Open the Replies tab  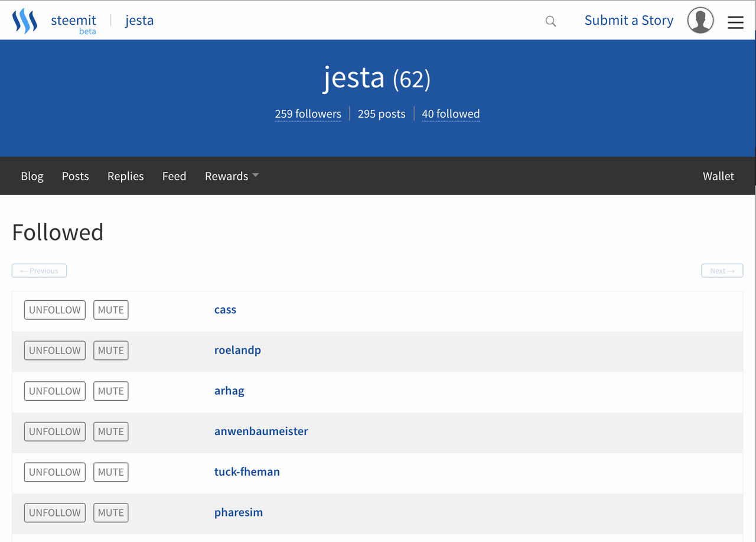click(126, 176)
